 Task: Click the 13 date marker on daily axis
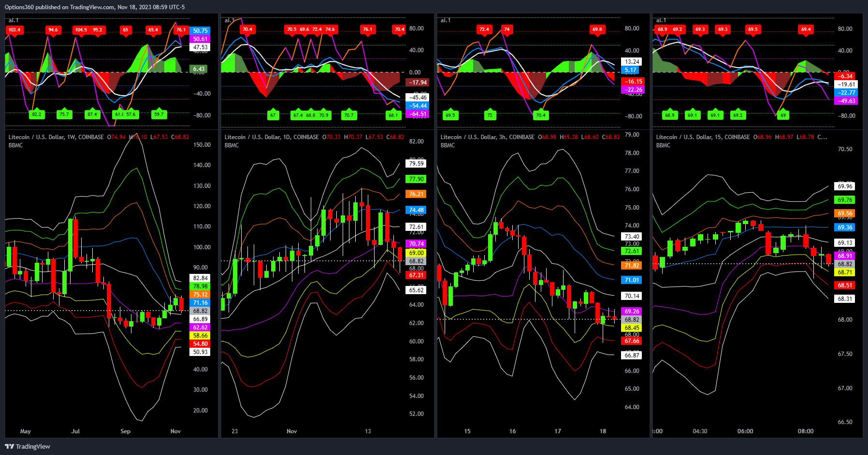click(x=368, y=431)
